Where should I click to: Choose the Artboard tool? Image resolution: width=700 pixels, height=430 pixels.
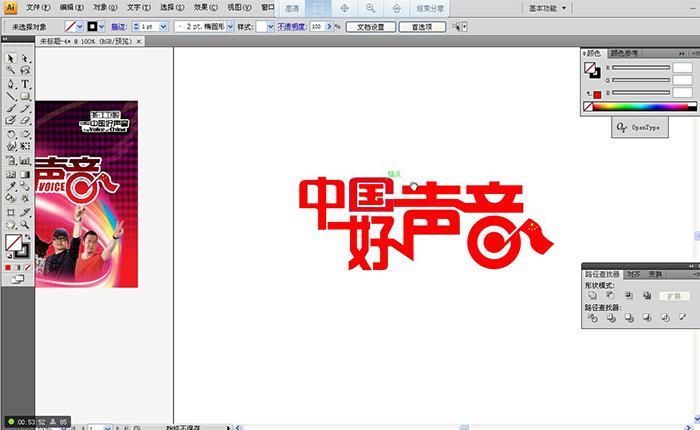coord(11,213)
